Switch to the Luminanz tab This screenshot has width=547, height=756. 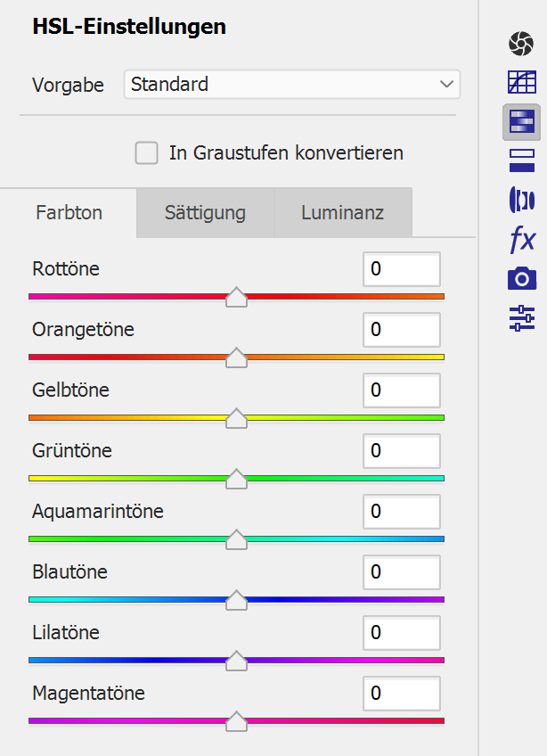tap(342, 213)
